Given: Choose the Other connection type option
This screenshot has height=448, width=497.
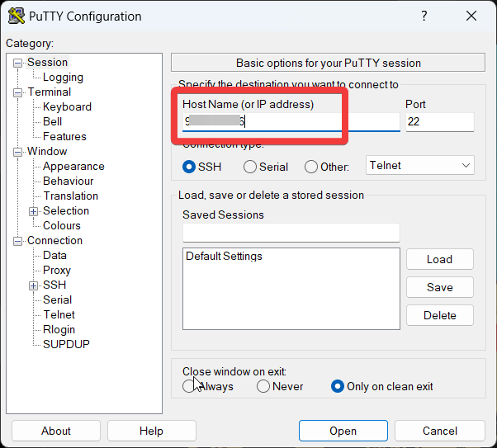Looking at the screenshot, I should (311, 167).
